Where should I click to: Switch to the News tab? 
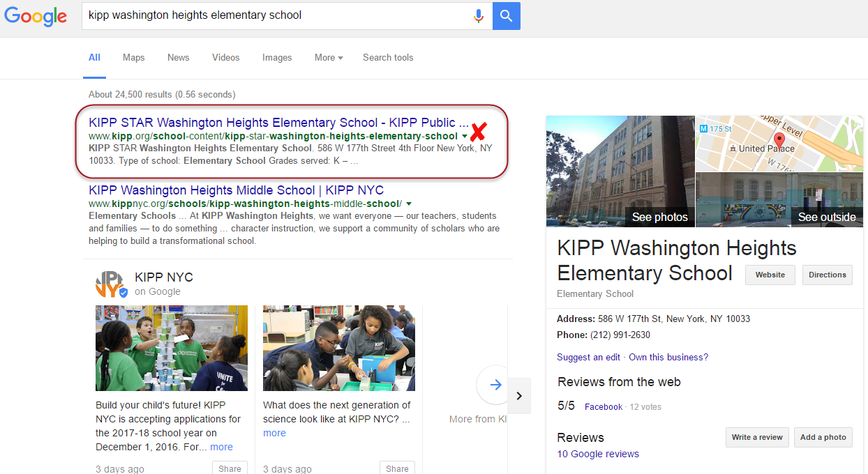(179, 58)
